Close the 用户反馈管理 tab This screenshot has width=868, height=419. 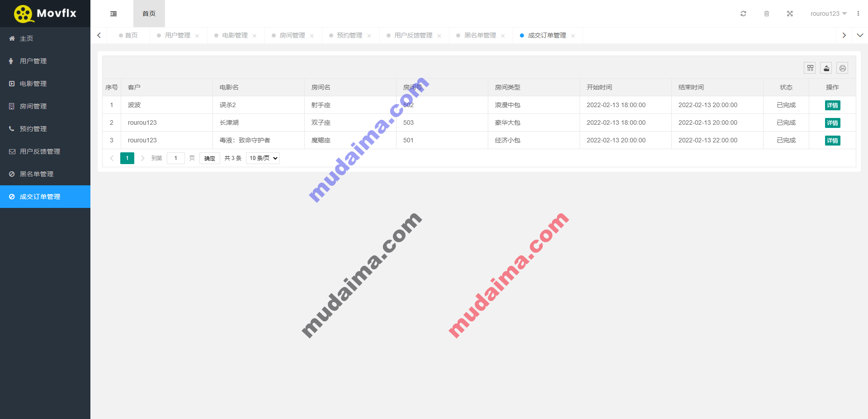coord(439,36)
